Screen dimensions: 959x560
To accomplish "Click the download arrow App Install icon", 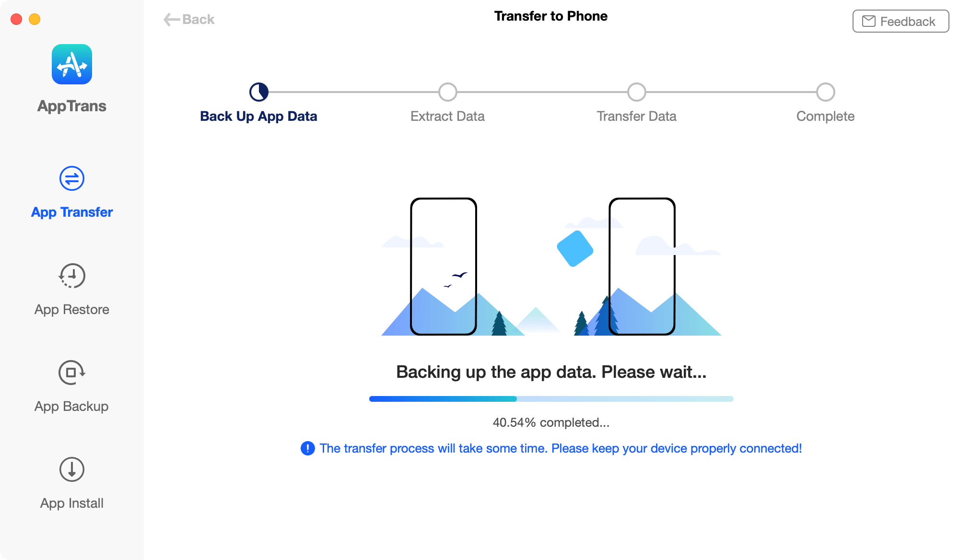I will [72, 470].
